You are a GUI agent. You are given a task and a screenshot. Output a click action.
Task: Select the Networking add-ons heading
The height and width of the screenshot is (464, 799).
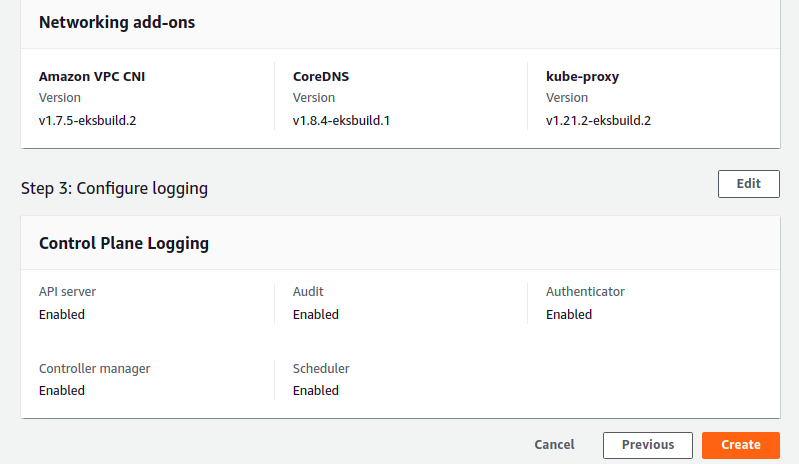(117, 22)
